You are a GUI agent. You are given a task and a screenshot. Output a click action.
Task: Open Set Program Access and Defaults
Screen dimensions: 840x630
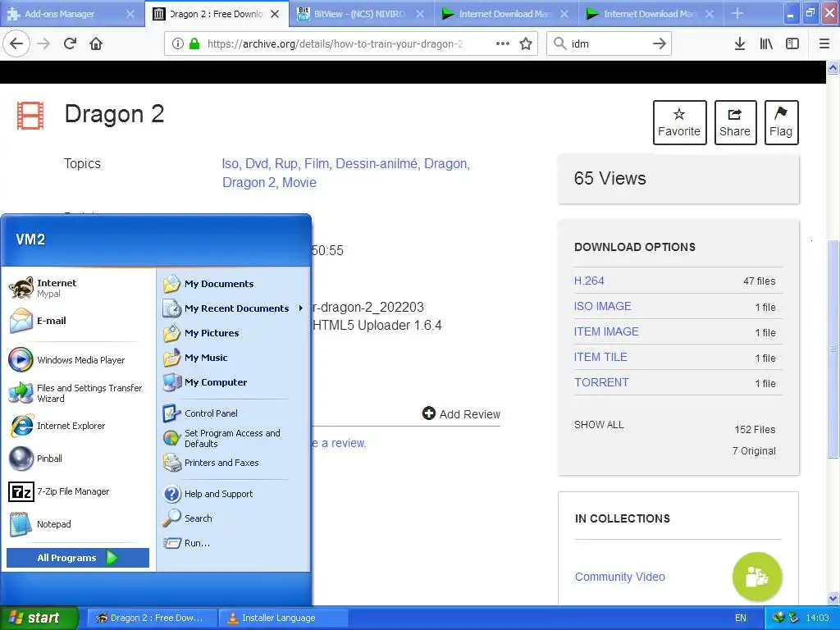click(234, 438)
